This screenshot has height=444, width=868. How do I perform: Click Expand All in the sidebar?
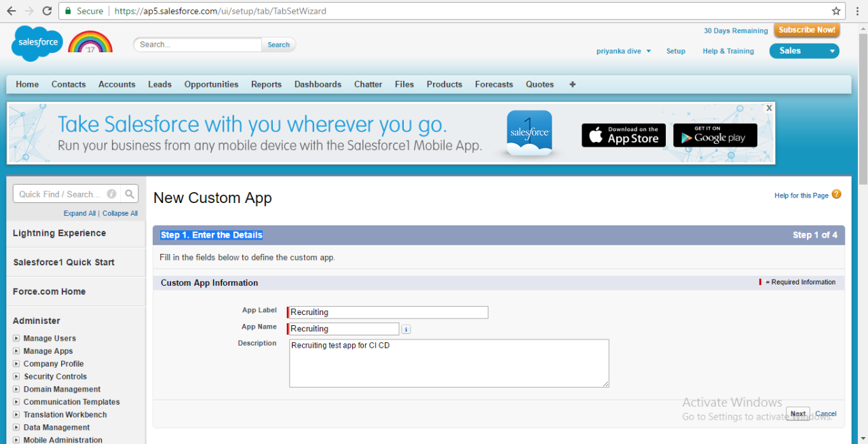point(79,213)
